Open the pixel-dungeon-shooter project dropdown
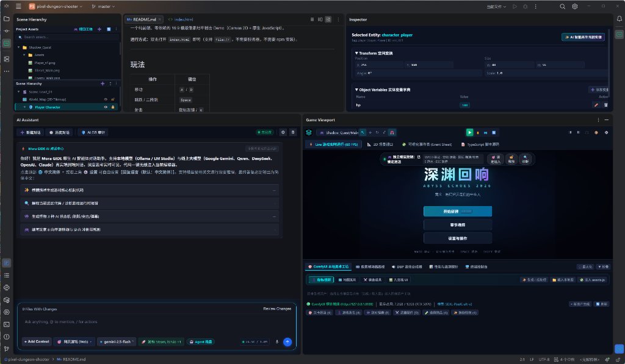Screen dimensions: 625x364 pos(56,6)
